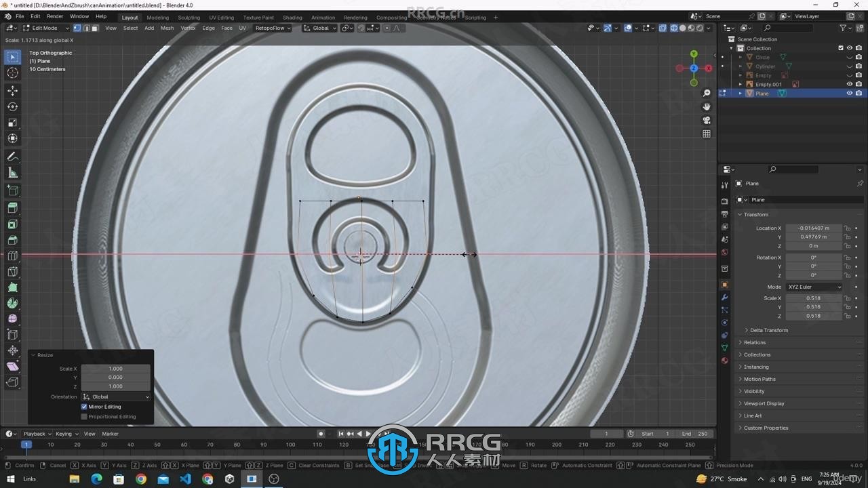This screenshot has height=488, width=868.
Task: Select the Measure tool
Action: [x=12, y=173]
